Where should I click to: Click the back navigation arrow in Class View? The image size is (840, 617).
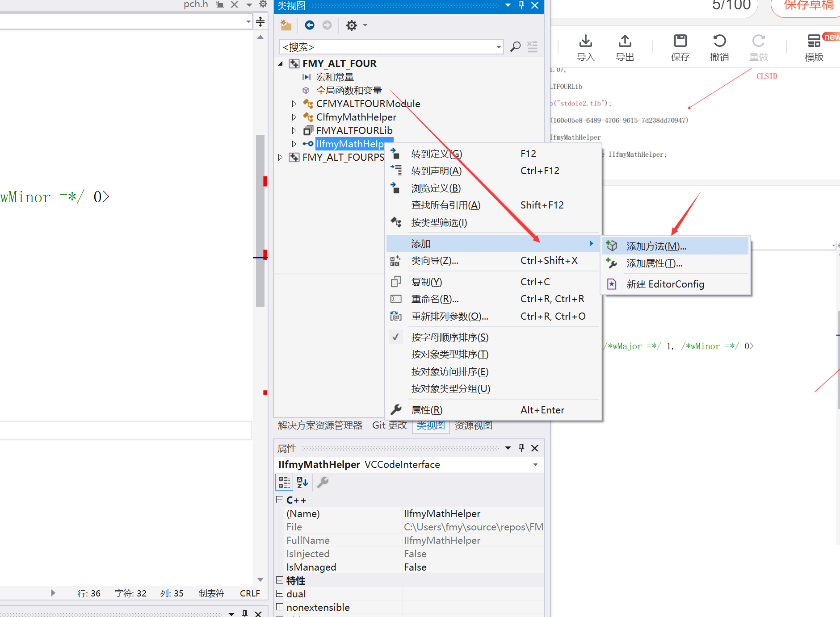pos(309,25)
